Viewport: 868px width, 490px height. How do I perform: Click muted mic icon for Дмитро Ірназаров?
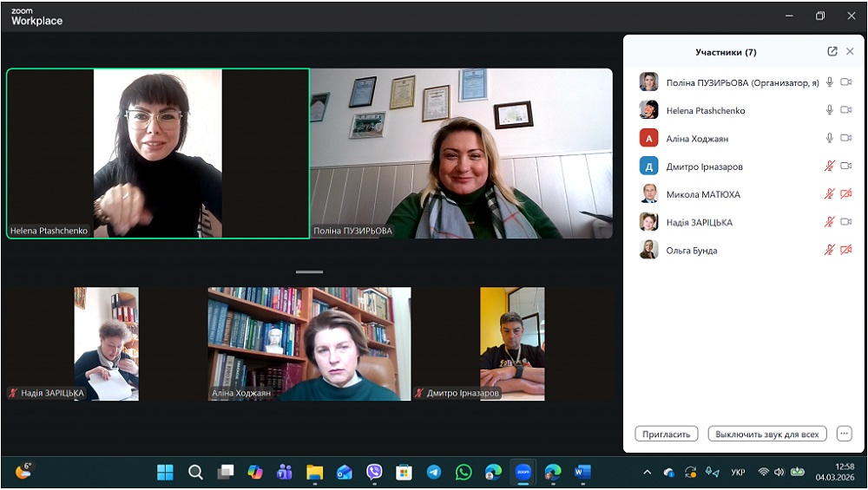(830, 167)
